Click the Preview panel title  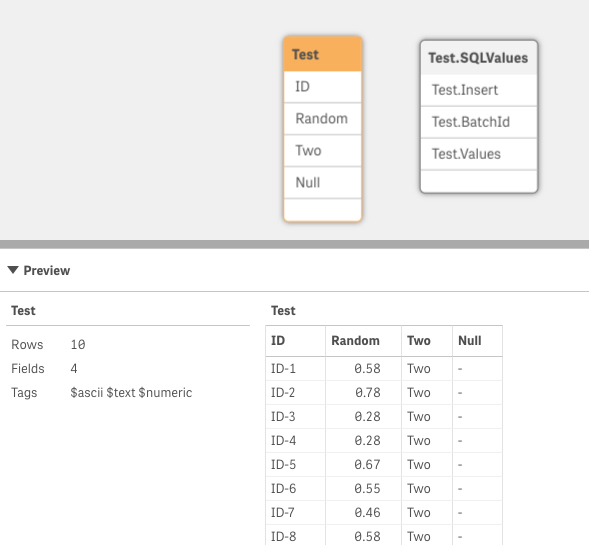47,270
